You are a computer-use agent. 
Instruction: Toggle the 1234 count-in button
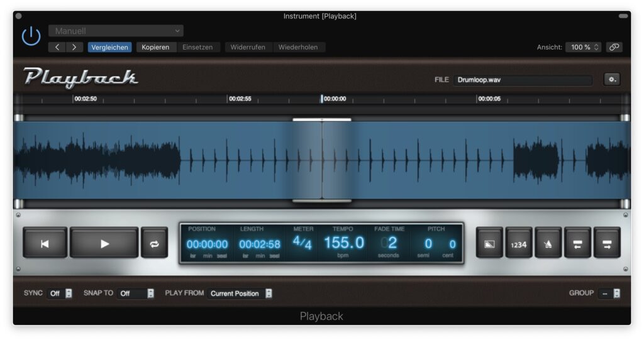click(x=518, y=243)
